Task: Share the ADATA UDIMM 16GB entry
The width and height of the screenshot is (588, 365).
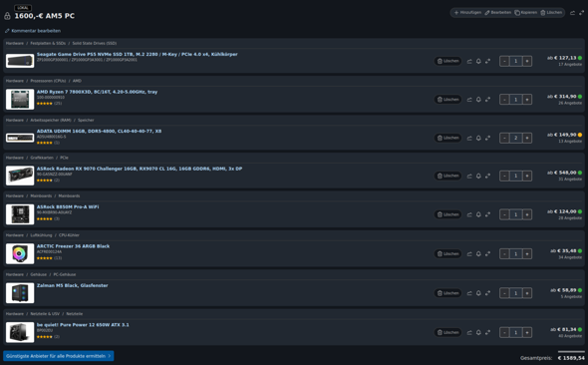Action: [x=469, y=138]
